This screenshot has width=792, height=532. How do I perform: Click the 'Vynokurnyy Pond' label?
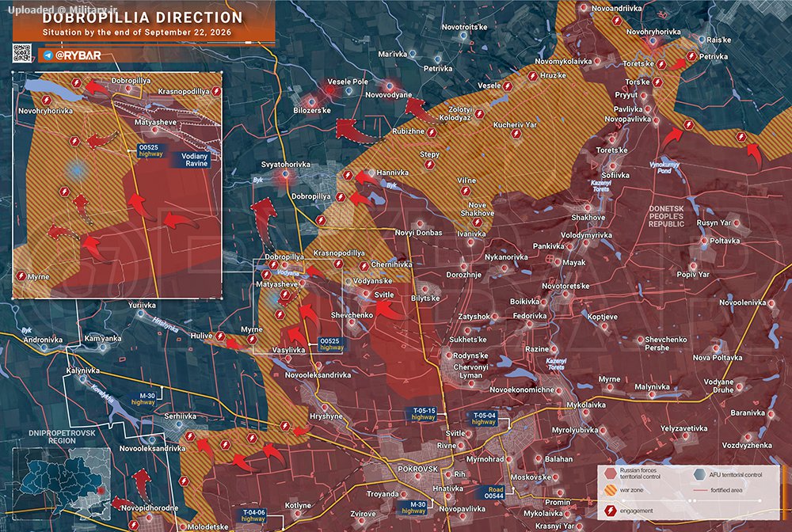pyautogui.click(x=664, y=168)
